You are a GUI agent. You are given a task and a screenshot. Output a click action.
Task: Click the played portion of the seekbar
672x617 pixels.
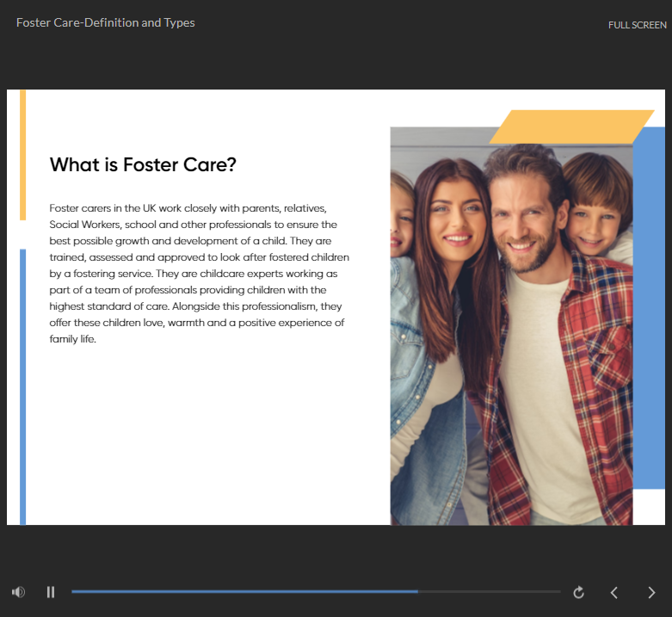pyautogui.click(x=241, y=591)
